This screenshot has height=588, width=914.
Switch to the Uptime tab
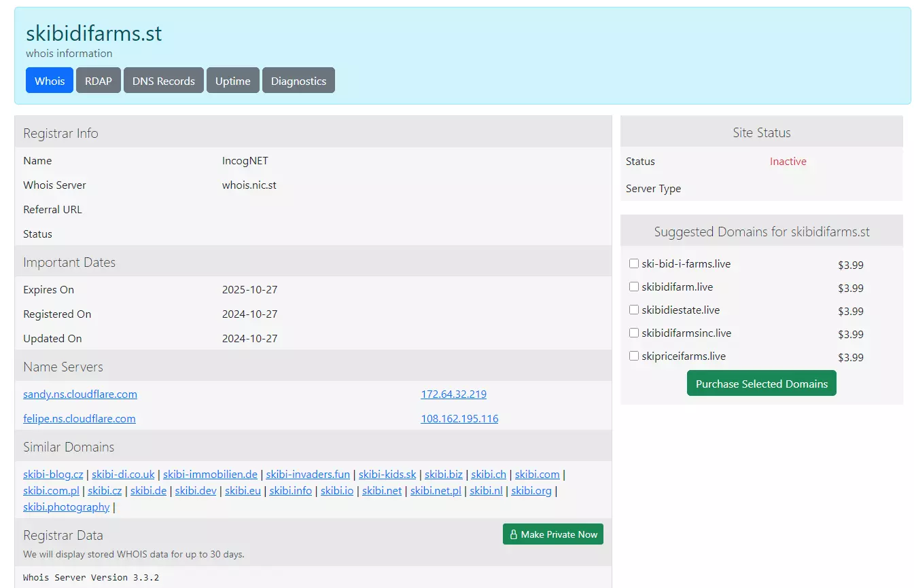(x=233, y=81)
